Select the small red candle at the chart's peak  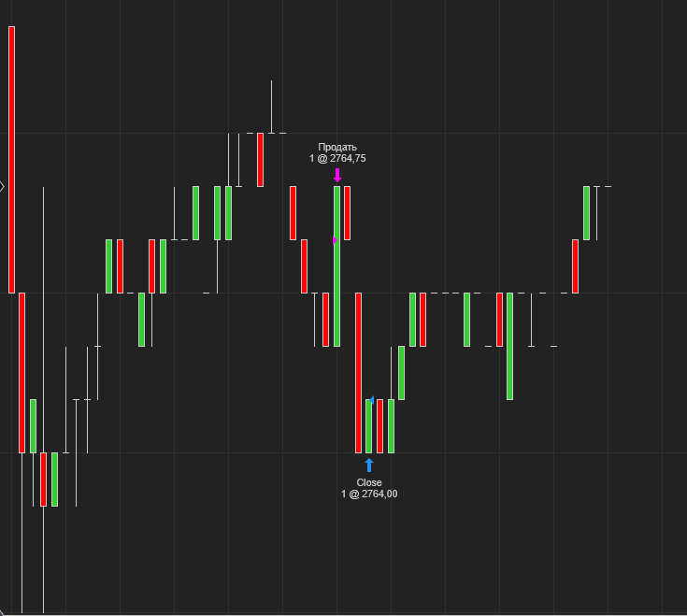pyautogui.click(x=260, y=160)
